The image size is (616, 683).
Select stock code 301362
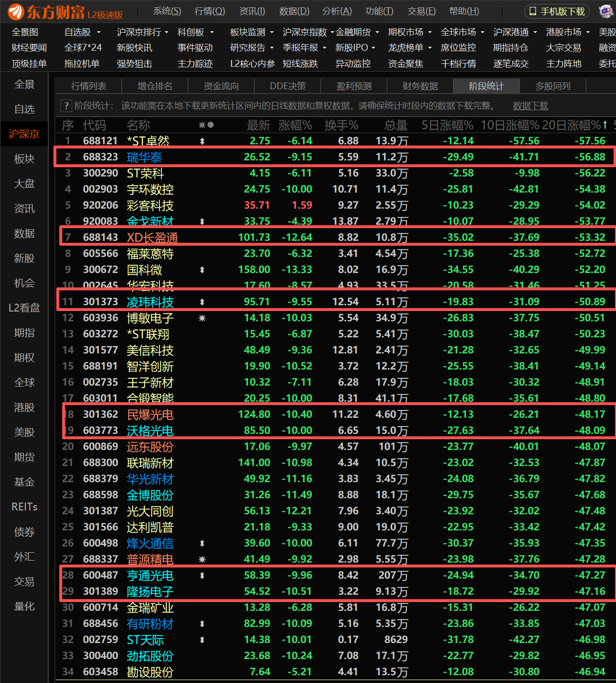[x=100, y=415]
